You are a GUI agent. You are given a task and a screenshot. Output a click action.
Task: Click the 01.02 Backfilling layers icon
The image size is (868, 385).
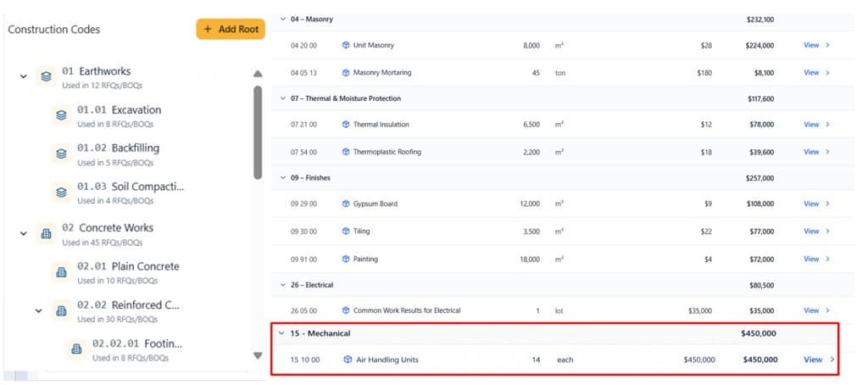pyautogui.click(x=61, y=153)
